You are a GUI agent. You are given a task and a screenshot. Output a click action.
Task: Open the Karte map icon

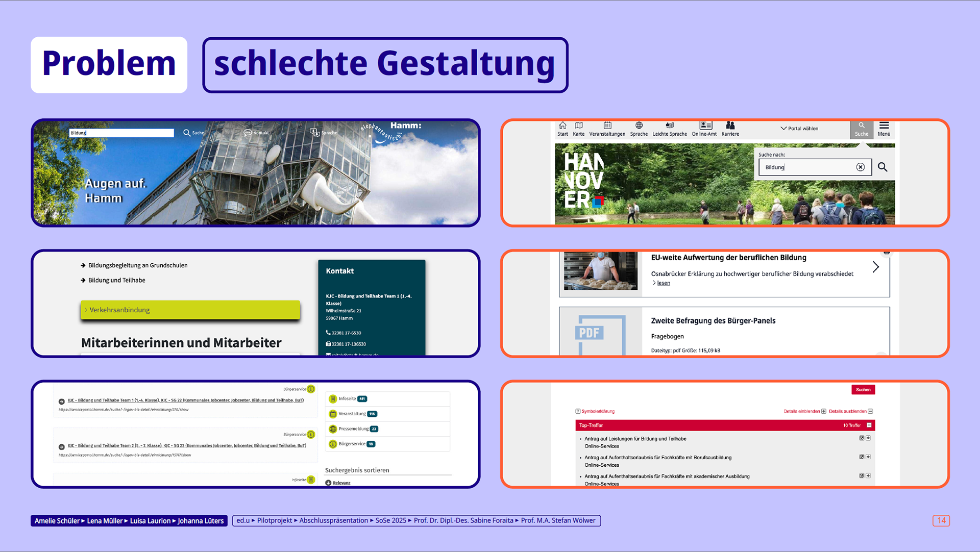[x=578, y=126]
